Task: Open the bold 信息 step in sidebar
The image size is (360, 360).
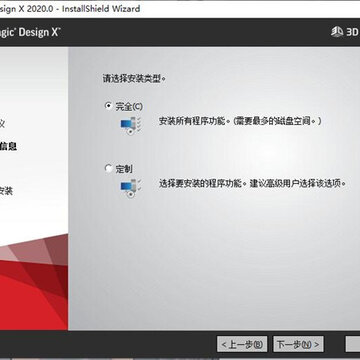Action: point(8,146)
